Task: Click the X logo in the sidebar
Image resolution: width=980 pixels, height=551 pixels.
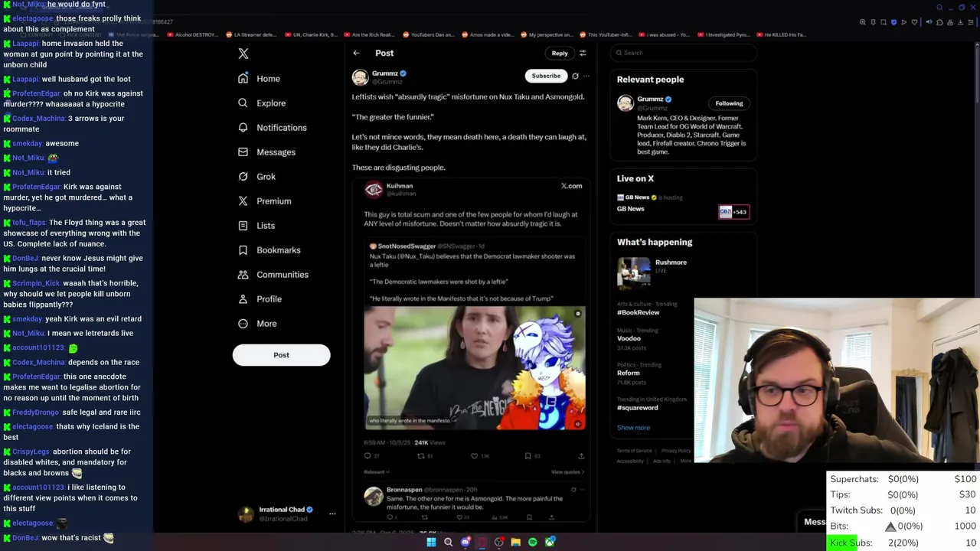Action: pyautogui.click(x=243, y=54)
